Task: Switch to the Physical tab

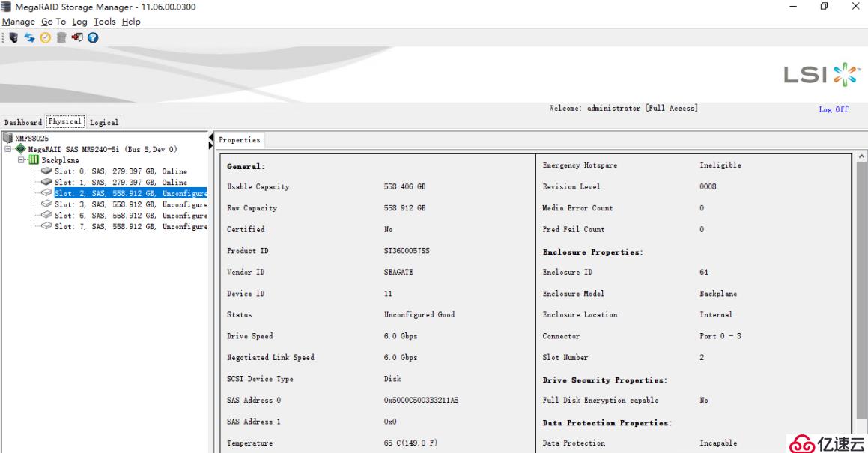Action: (x=64, y=121)
